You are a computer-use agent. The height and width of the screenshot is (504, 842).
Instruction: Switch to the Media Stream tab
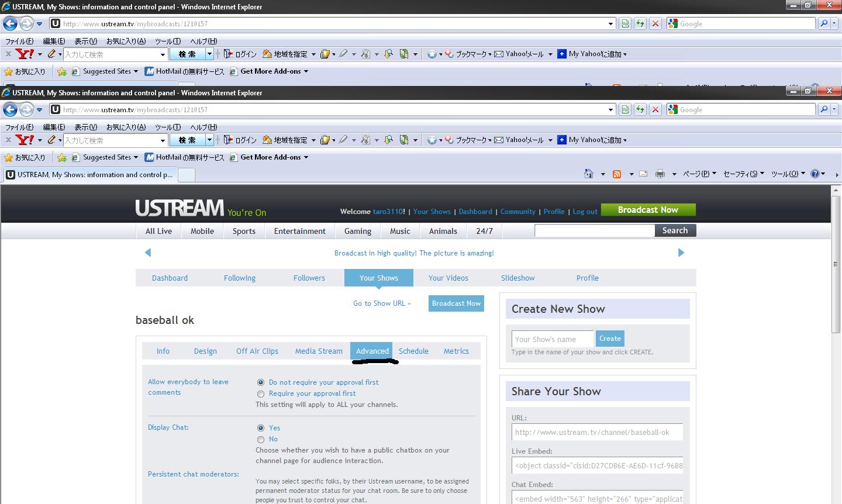click(x=319, y=351)
